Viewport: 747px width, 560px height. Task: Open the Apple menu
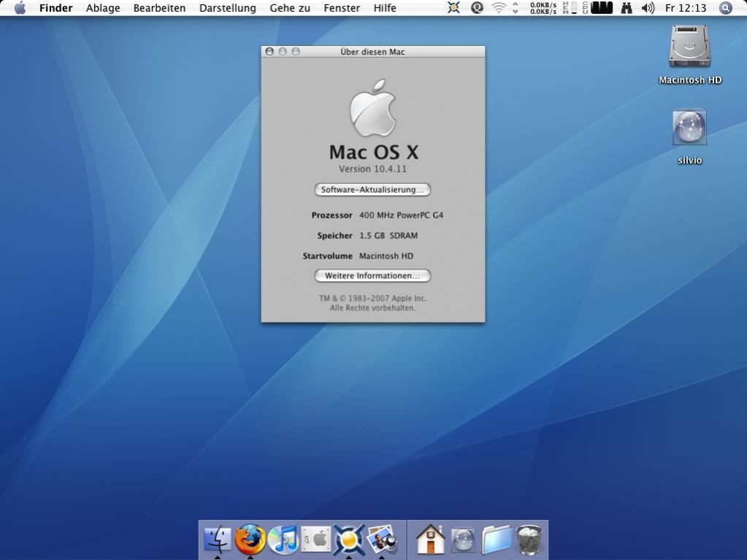[20, 7]
